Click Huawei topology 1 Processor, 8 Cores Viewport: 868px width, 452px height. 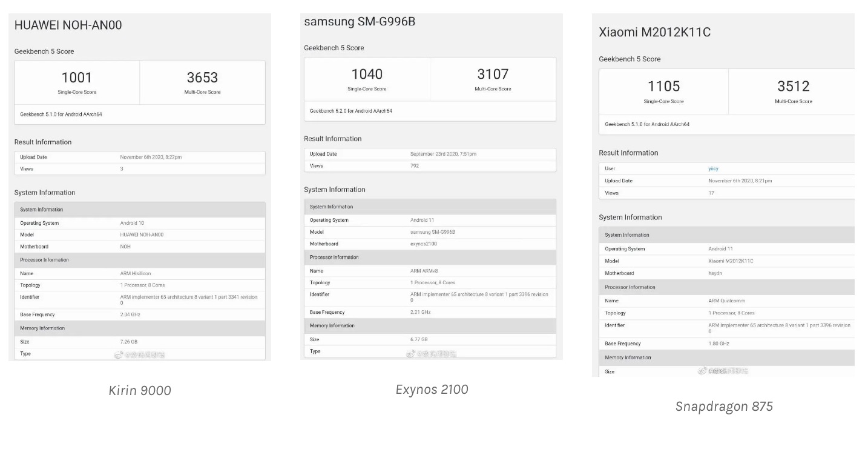point(142,285)
